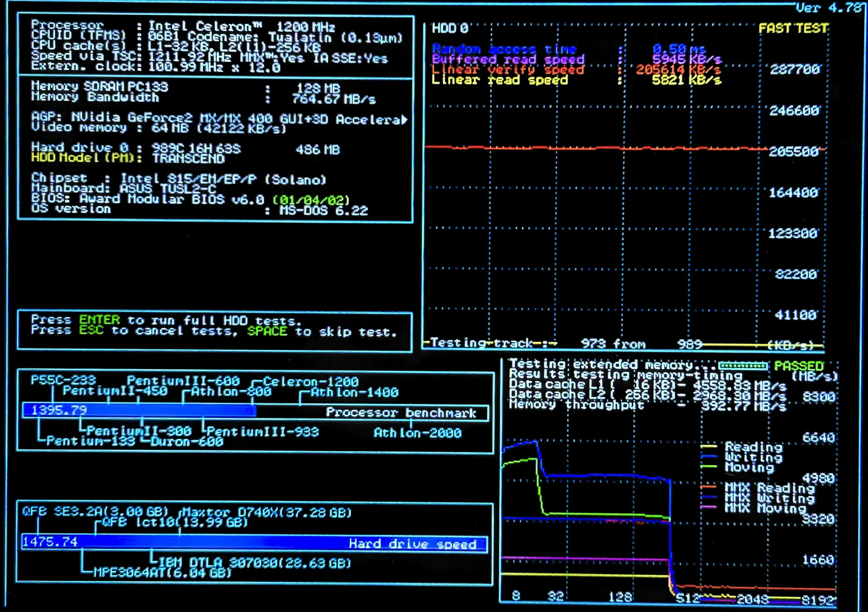
Task: Click the yellow Reading legend swatch
Action: [709, 447]
